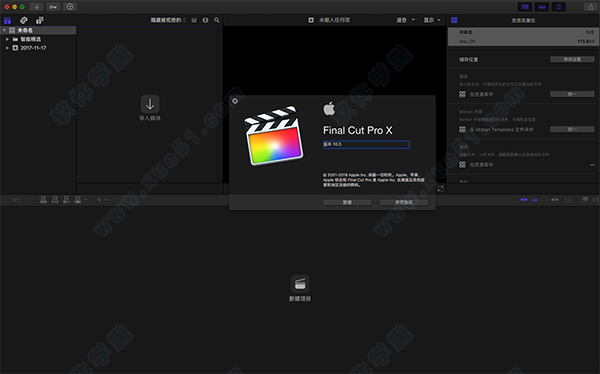Click the New Project clapper icon
Screen dimensions: 600x374
click(x=300, y=284)
